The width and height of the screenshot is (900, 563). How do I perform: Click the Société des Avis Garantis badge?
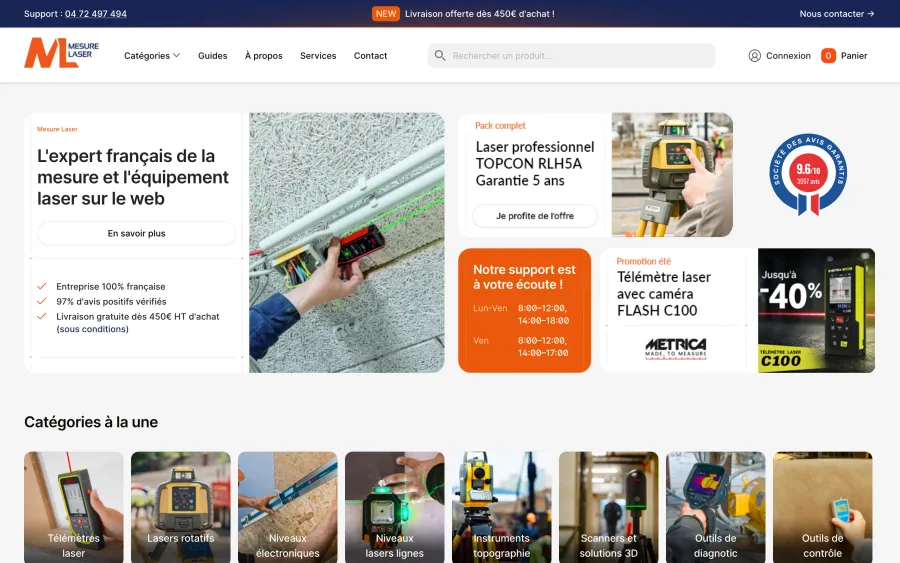coord(808,174)
